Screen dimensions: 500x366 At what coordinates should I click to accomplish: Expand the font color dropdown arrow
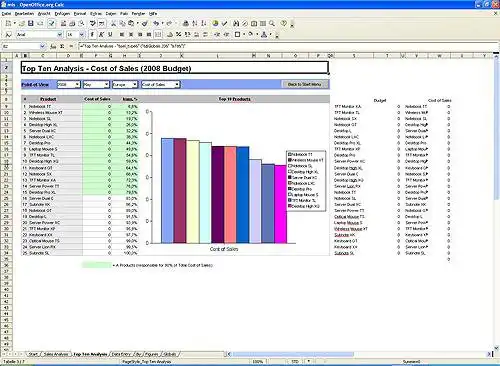tap(271, 34)
